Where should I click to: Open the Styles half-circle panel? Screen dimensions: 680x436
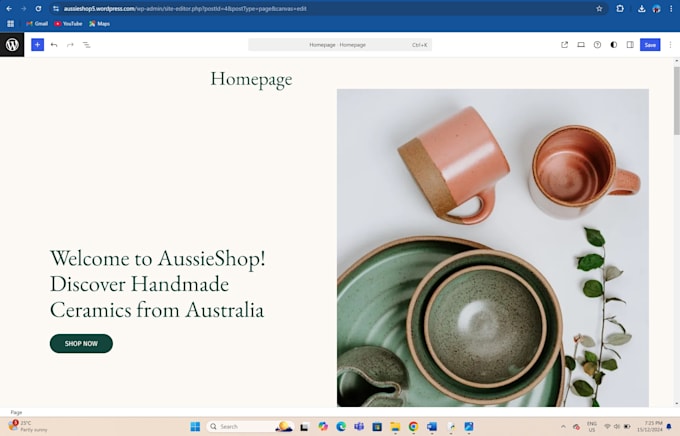[614, 45]
